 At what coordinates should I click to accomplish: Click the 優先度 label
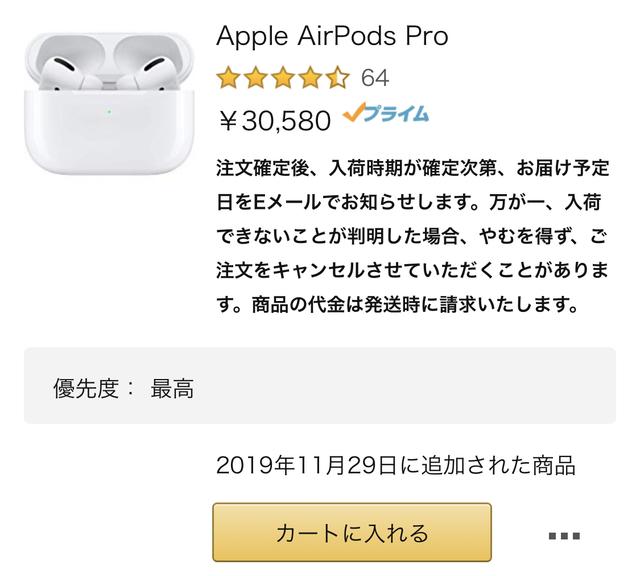[86, 388]
